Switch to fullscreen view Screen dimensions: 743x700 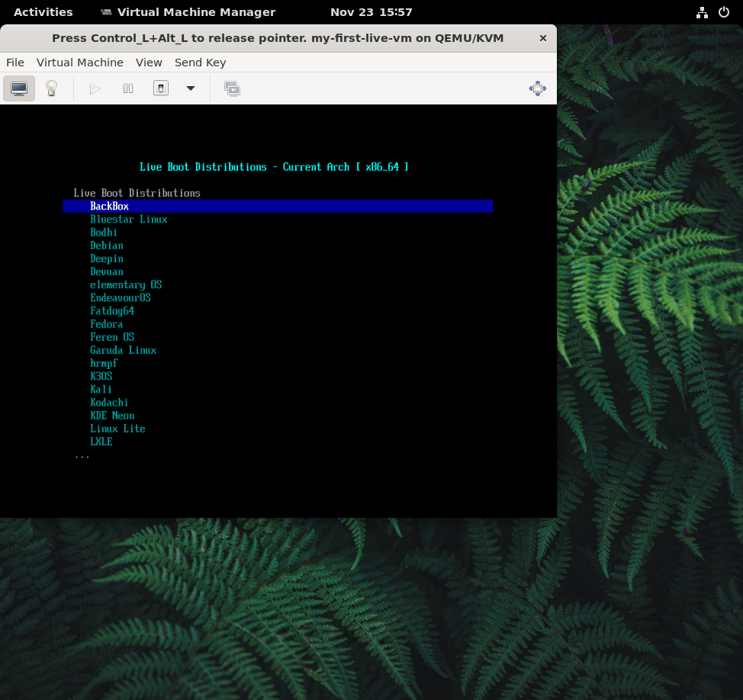pyautogui.click(x=537, y=88)
